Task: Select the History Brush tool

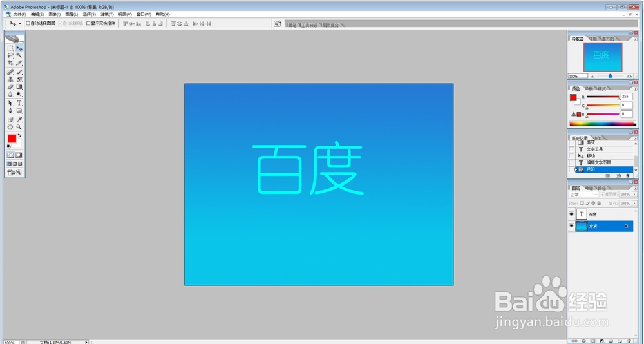Action: click(x=19, y=79)
